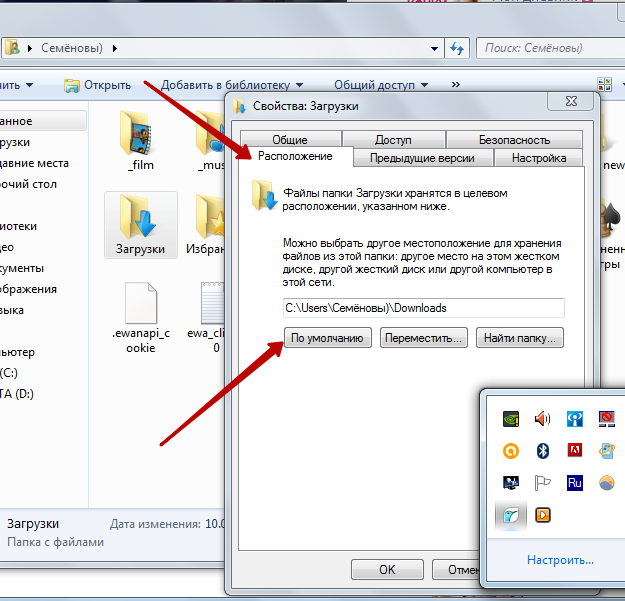Click the Bluetooth tray icon
The height and width of the screenshot is (601, 625).
(542, 451)
